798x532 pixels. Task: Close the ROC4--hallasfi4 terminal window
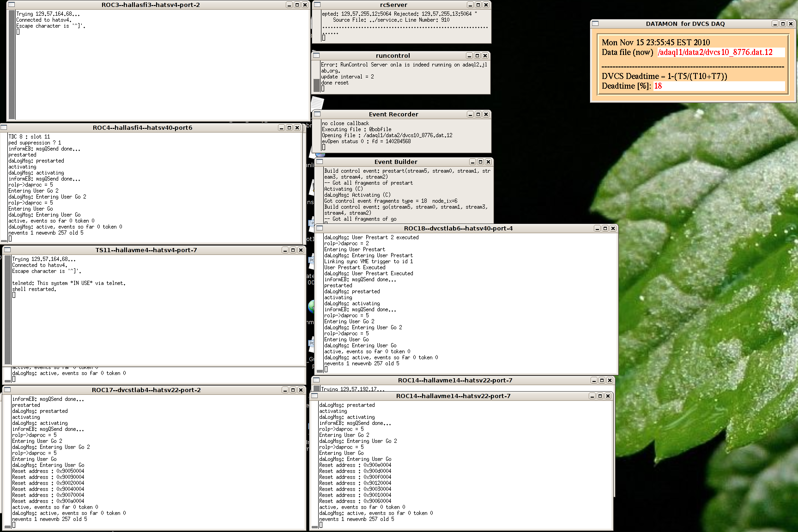tap(297, 127)
